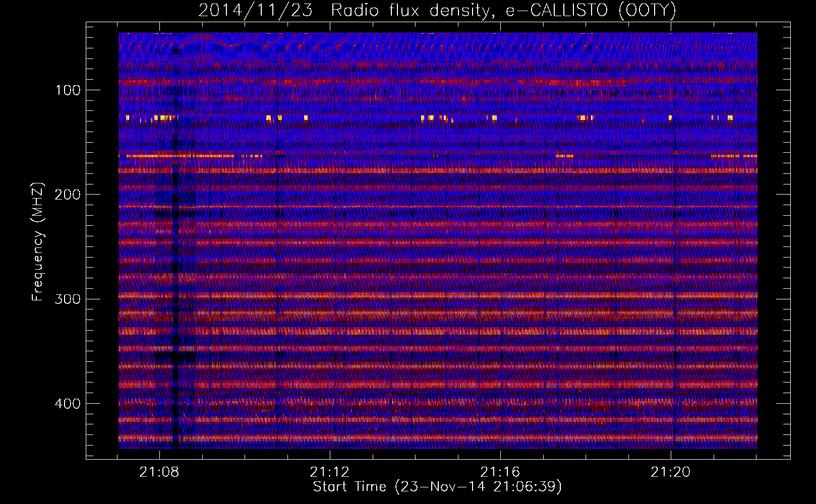The height and width of the screenshot is (504, 816).
Task: Click the 21:20 time tick label
Action: (671, 472)
